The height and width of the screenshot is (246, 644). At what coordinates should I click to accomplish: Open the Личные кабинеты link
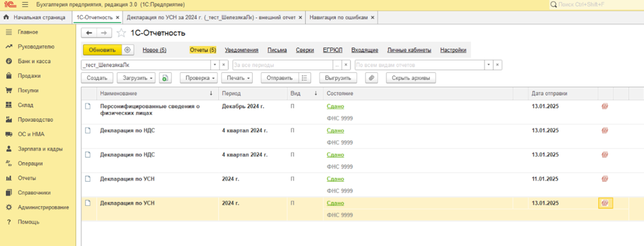click(409, 50)
